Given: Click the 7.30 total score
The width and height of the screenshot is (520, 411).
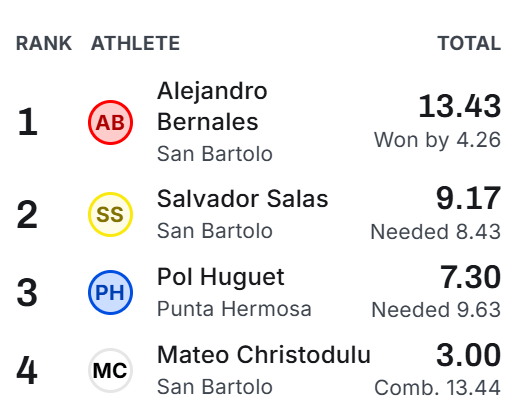Looking at the screenshot, I should [470, 277].
